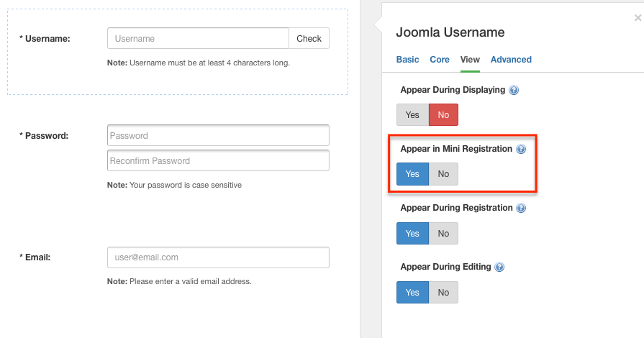Open help for Appear During Displaying

[x=514, y=90]
